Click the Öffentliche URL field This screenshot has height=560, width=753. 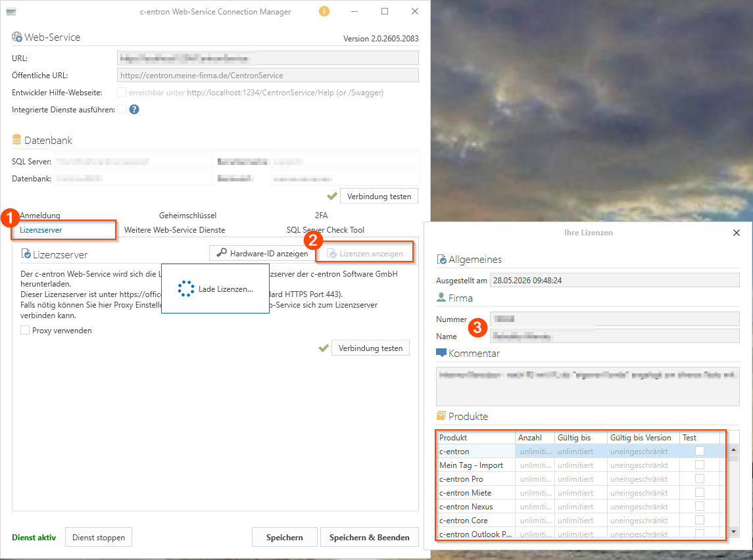pyautogui.click(x=268, y=75)
